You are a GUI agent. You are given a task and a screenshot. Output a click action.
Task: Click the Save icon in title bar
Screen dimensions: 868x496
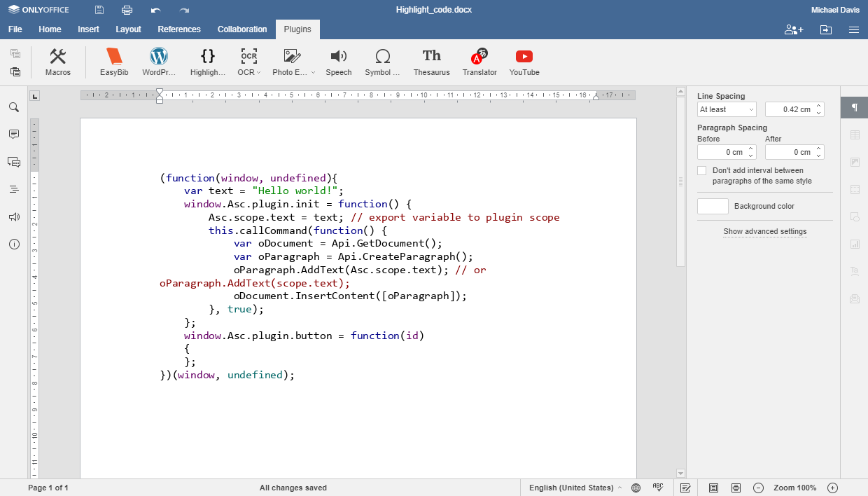pyautogui.click(x=99, y=10)
